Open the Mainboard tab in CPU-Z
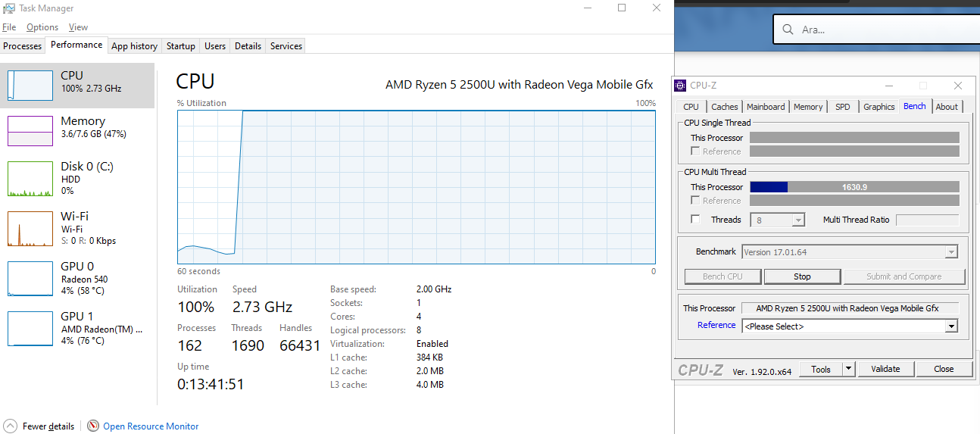 tap(766, 107)
